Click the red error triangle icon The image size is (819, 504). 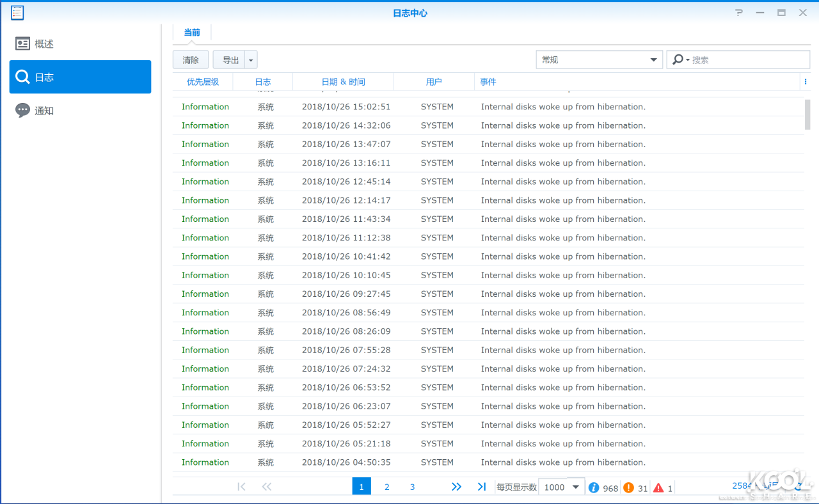658,487
